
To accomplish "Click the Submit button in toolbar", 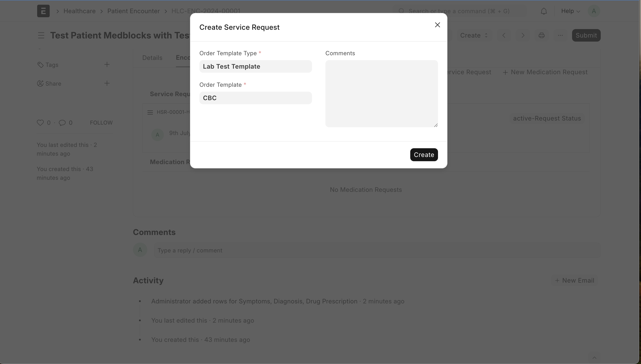I will click(x=586, y=35).
